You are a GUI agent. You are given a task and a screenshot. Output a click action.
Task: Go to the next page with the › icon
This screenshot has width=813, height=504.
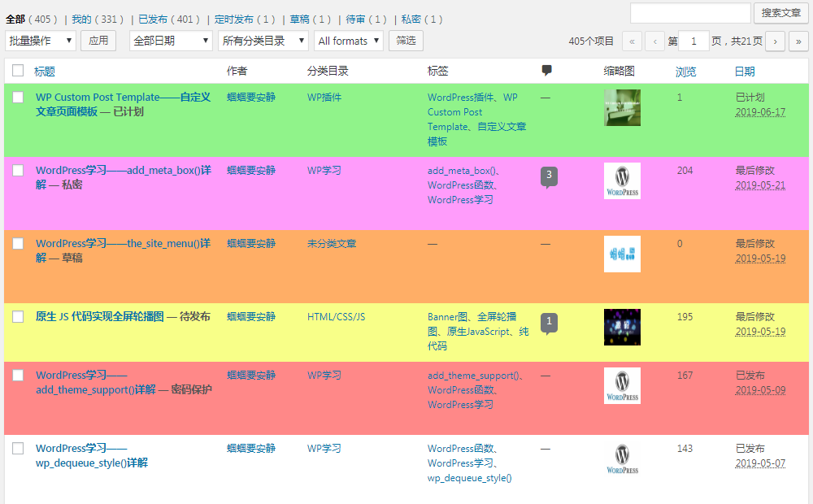(775, 41)
